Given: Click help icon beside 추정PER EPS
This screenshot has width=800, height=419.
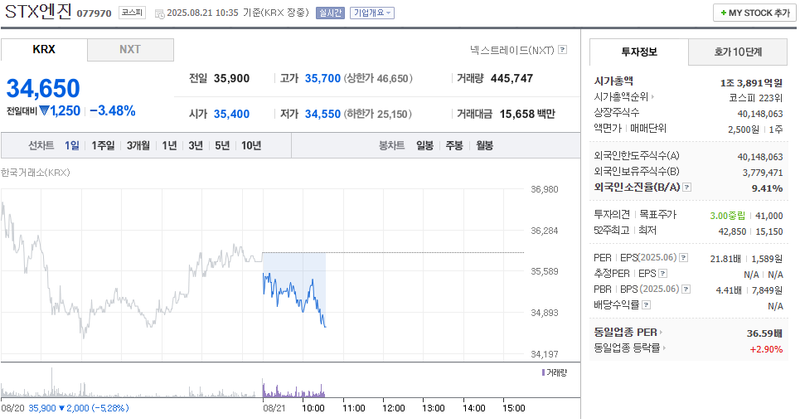Looking at the screenshot, I should (x=663, y=274).
